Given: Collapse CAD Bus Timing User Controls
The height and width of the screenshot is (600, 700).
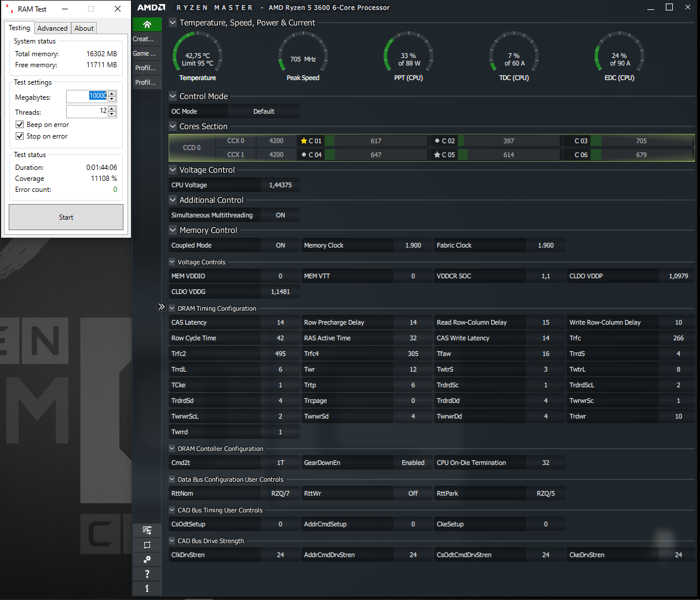Looking at the screenshot, I should coord(172,510).
